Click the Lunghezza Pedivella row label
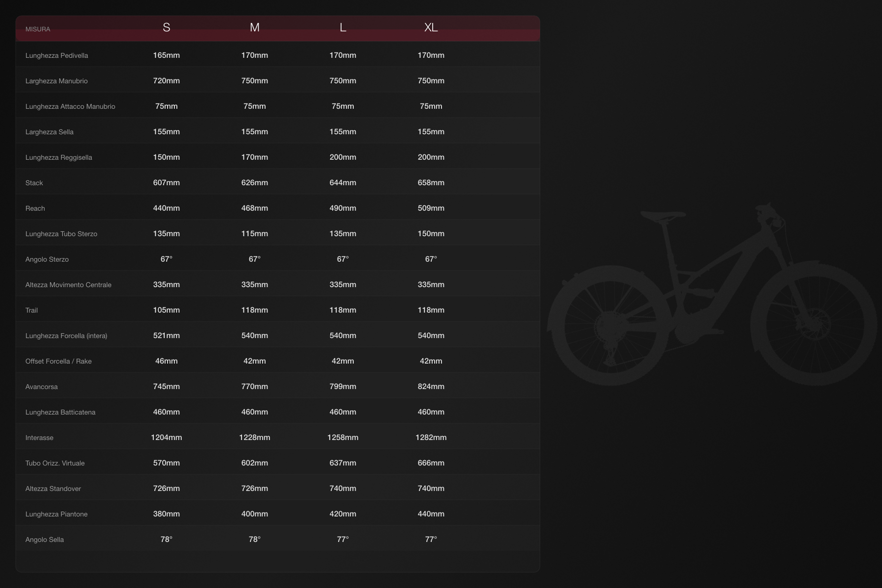882x588 pixels. [x=57, y=56]
